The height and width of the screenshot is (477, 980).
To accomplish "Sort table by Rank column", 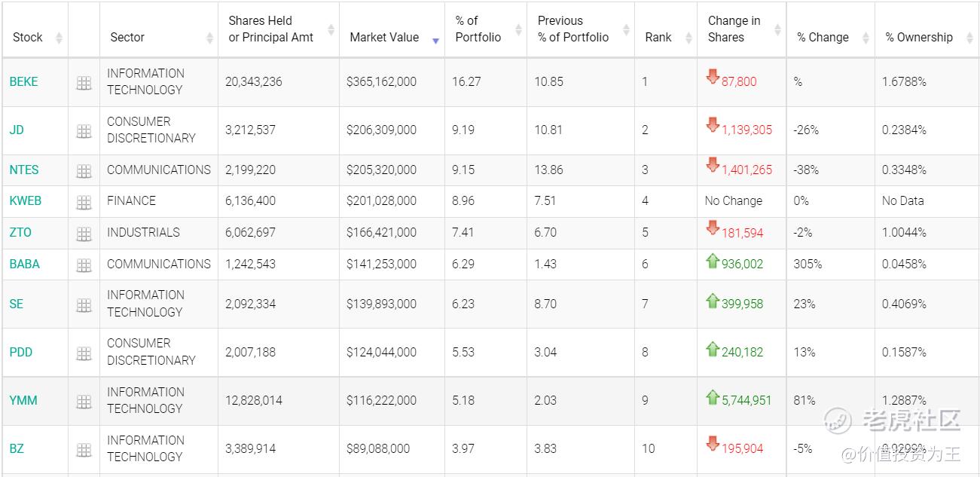I will pos(688,38).
